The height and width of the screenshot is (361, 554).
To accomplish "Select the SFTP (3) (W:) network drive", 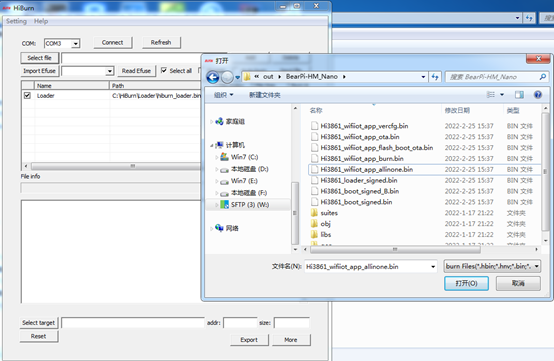I will click(x=244, y=205).
